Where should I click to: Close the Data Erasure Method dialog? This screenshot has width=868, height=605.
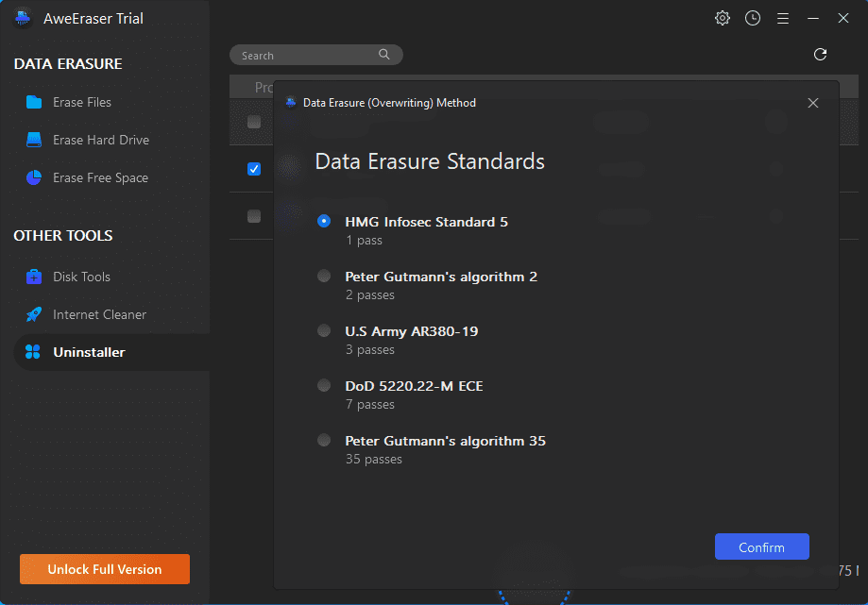(813, 103)
